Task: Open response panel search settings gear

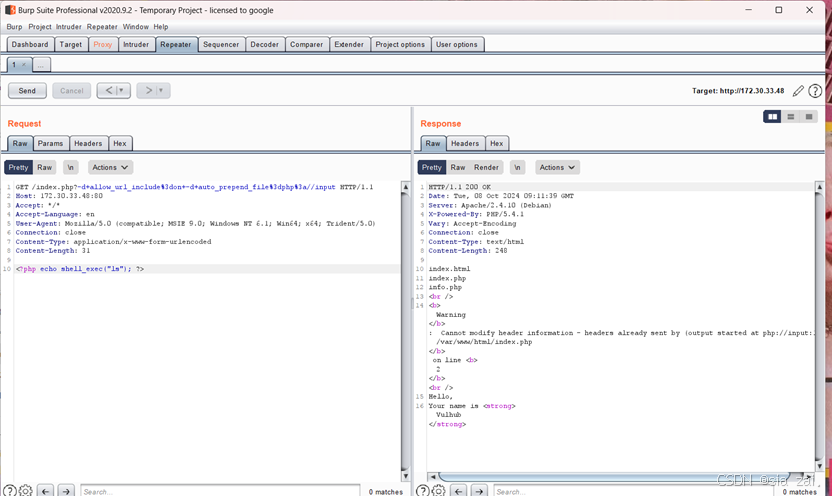Action: tap(438, 491)
